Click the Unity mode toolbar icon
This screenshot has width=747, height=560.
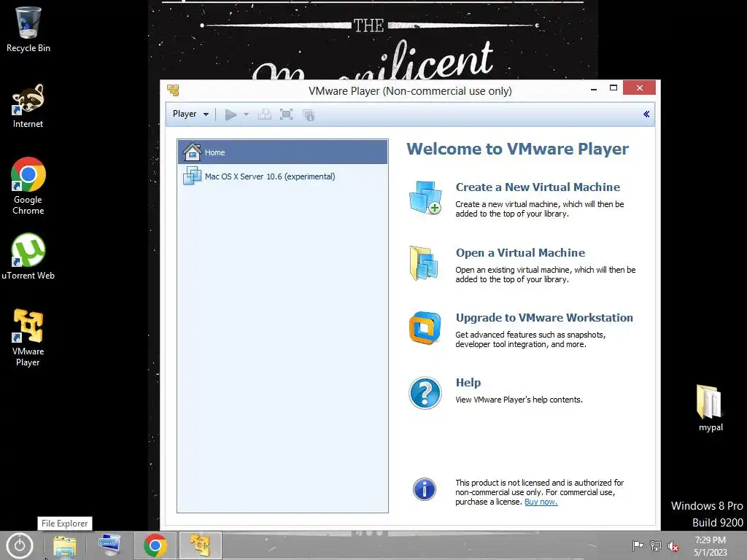pos(309,114)
